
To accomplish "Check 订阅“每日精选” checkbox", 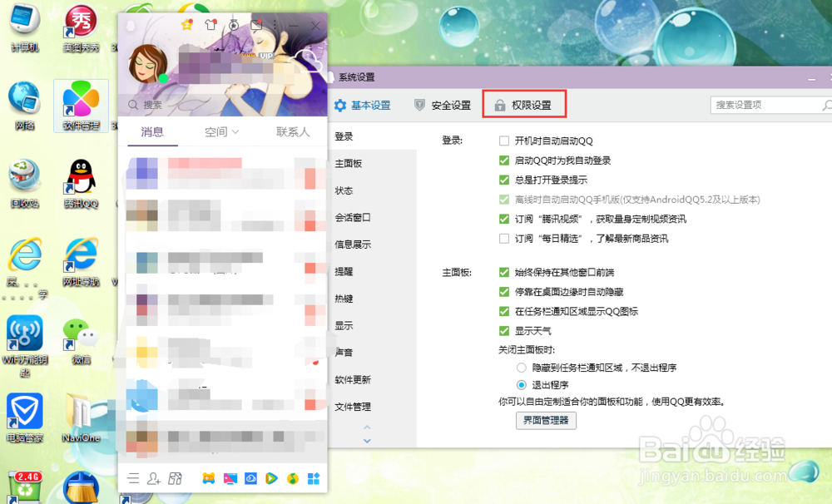I will pyautogui.click(x=504, y=239).
